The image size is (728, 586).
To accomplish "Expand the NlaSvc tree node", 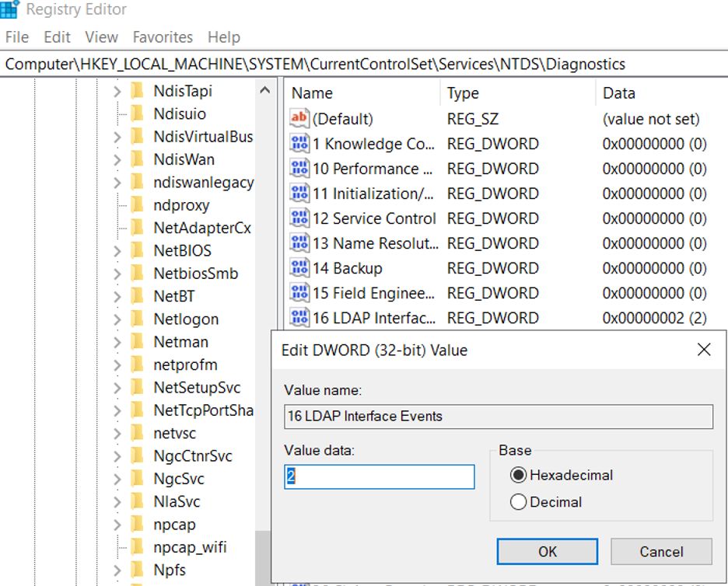I will click(x=117, y=502).
